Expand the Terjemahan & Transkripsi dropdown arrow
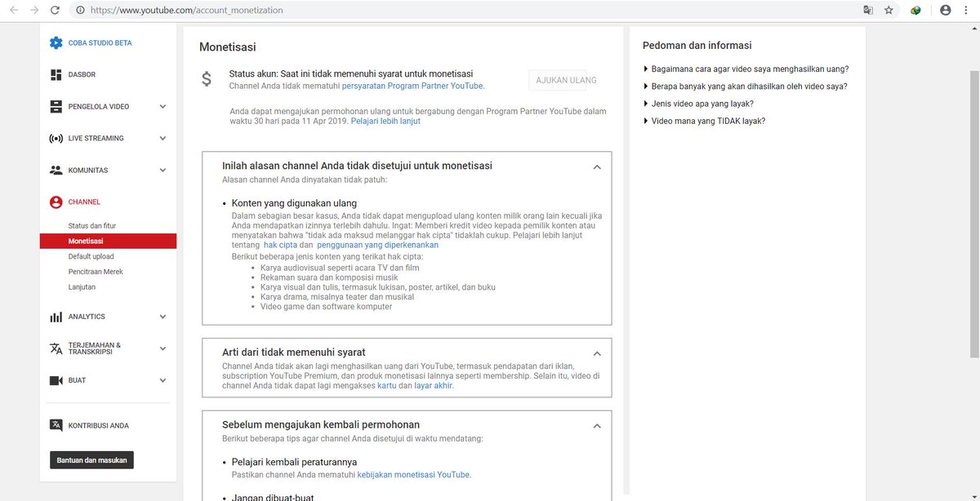The width and height of the screenshot is (980, 501). click(x=163, y=348)
